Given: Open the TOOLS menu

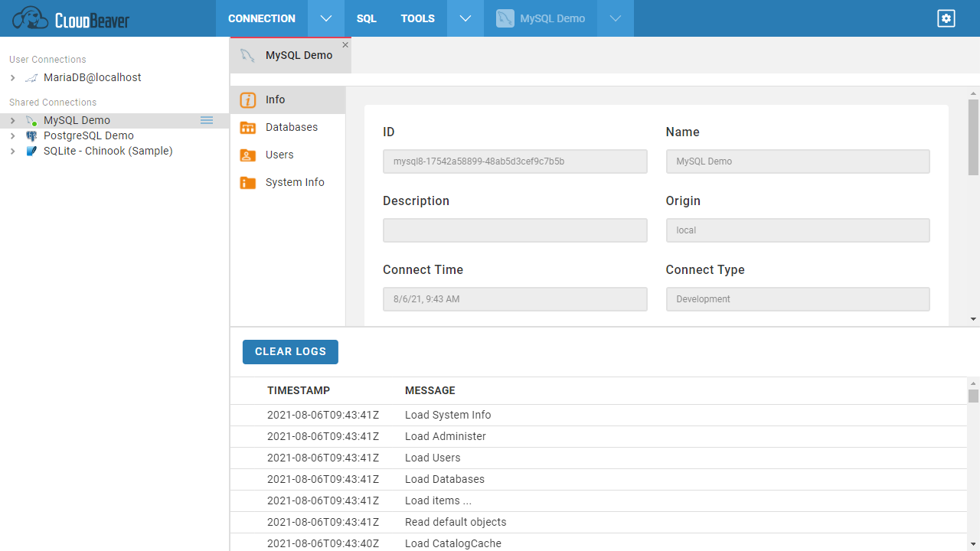Looking at the screenshot, I should [x=418, y=18].
